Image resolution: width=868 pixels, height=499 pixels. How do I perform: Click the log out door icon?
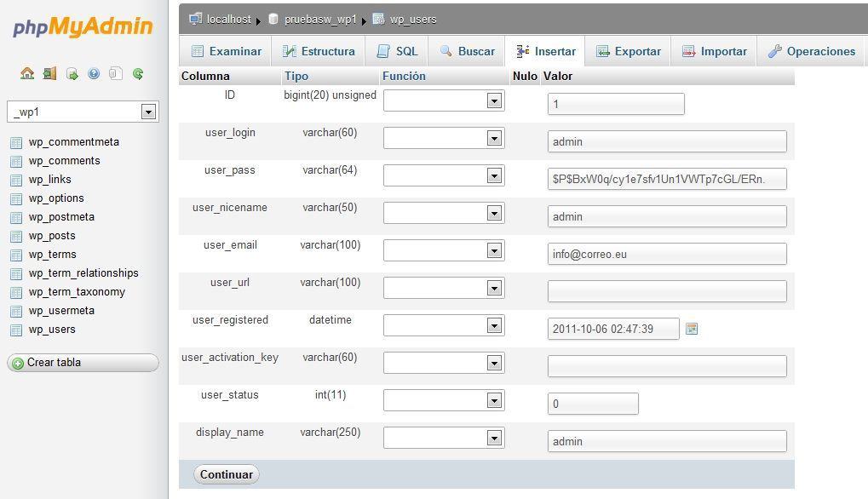(49, 73)
